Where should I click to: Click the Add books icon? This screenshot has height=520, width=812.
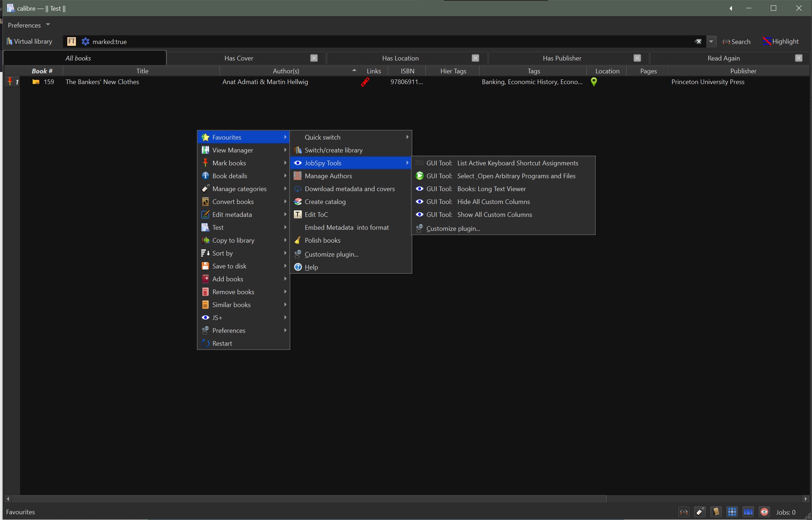point(206,279)
